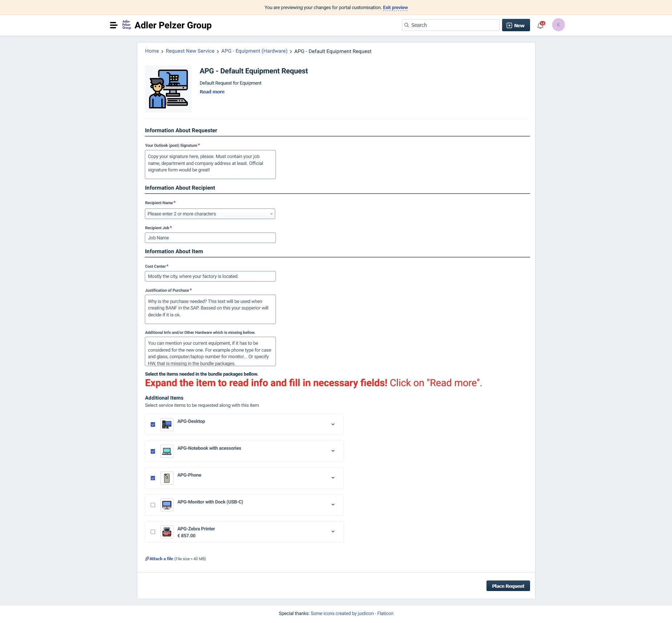Expand the APG-Zebra Printer details
This screenshot has width=672, height=623.
[333, 531]
